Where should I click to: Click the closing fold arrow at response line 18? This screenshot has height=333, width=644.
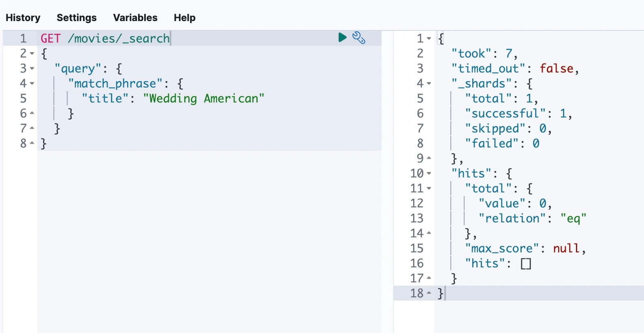point(429,293)
